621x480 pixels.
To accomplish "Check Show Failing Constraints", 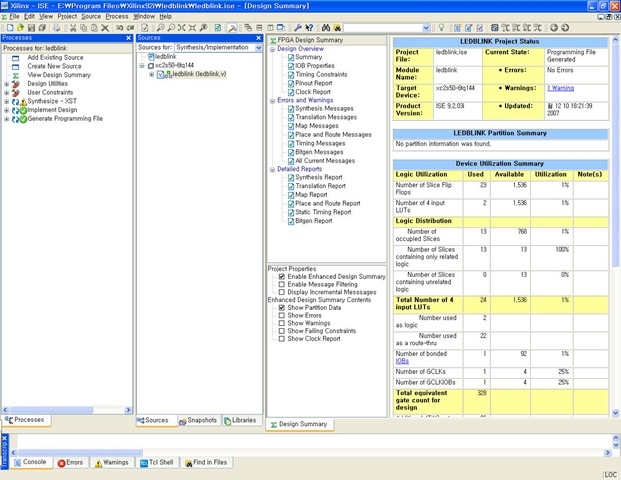I will pyautogui.click(x=282, y=331).
